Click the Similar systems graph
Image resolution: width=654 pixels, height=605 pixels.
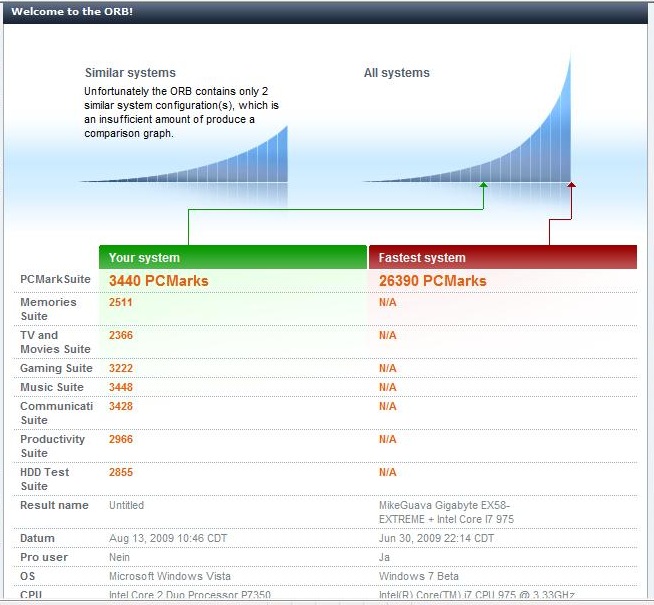pyautogui.click(x=184, y=154)
